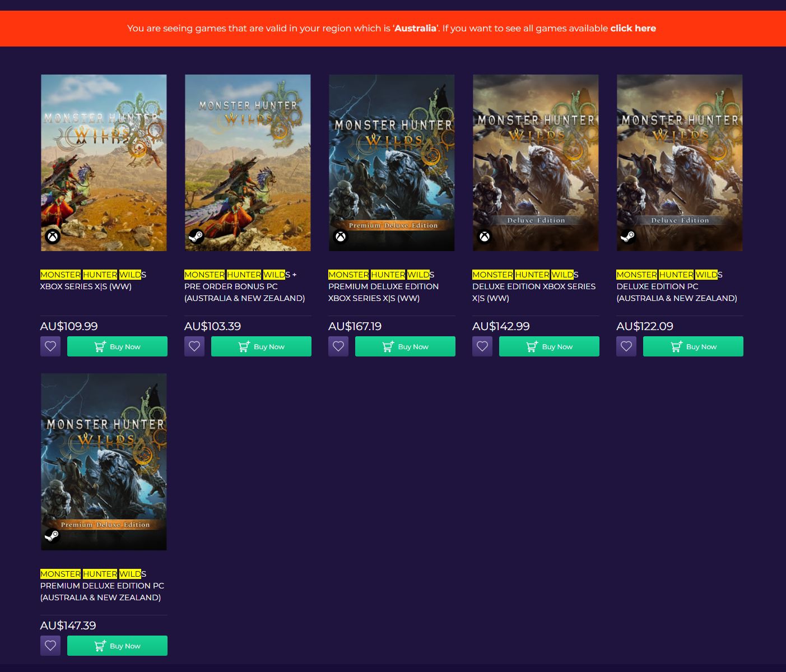This screenshot has width=786, height=672.
Task: Heart the Premium Deluxe Edition PC listing
Action: pyautogui.click(x=50, y=646)
